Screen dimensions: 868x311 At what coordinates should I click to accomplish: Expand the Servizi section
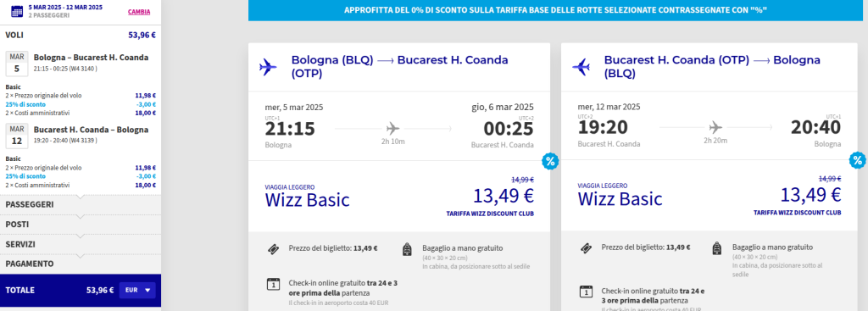point(81,244)
